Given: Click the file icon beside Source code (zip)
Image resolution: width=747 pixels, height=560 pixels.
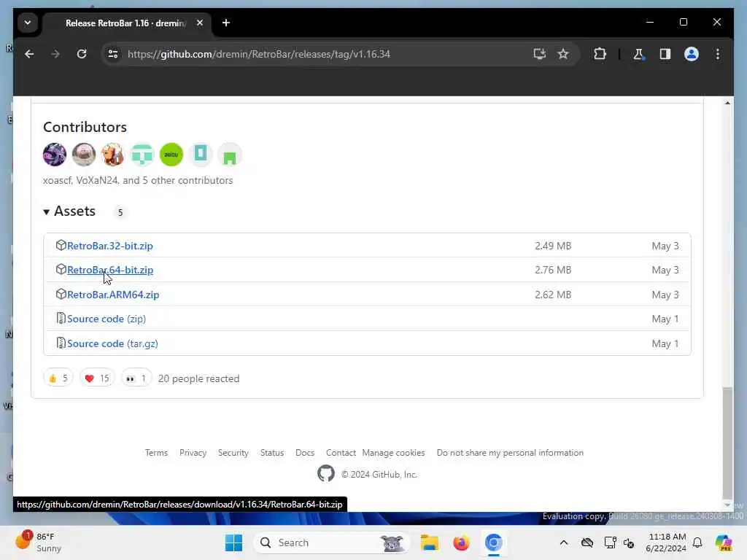Looking at the screenshot, I should click(x=61, y=319).
